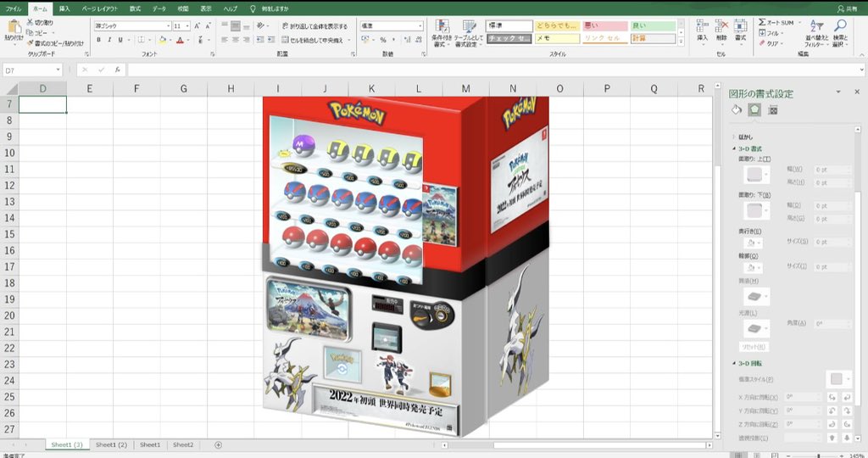Screen dimensions: 868x458
Task: Apply comma style format
Action: [x=393, y=40]
